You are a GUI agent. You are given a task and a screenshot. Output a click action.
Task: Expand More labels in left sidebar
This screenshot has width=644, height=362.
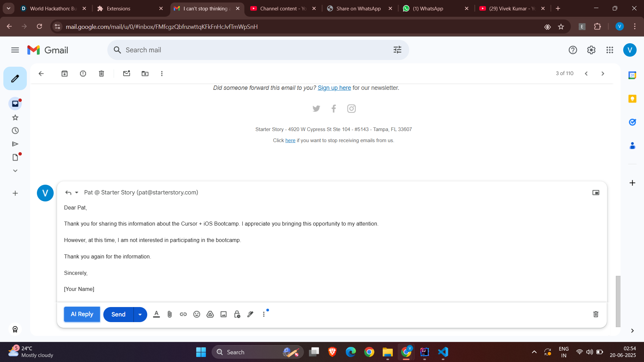click(15, 171)
